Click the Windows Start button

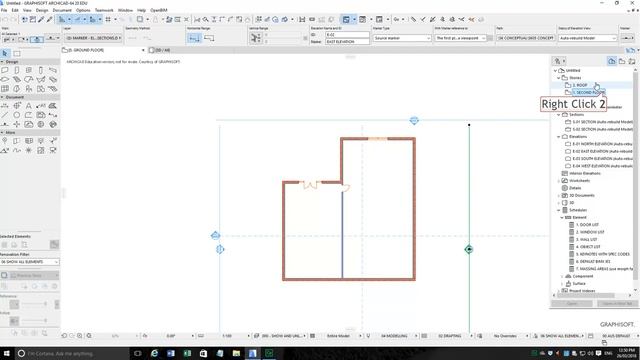7,353
